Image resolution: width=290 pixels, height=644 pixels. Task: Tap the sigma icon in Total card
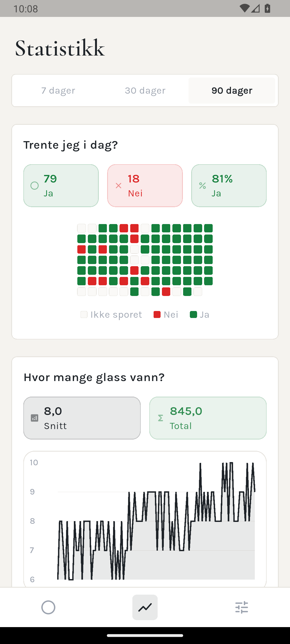[161, 418]
